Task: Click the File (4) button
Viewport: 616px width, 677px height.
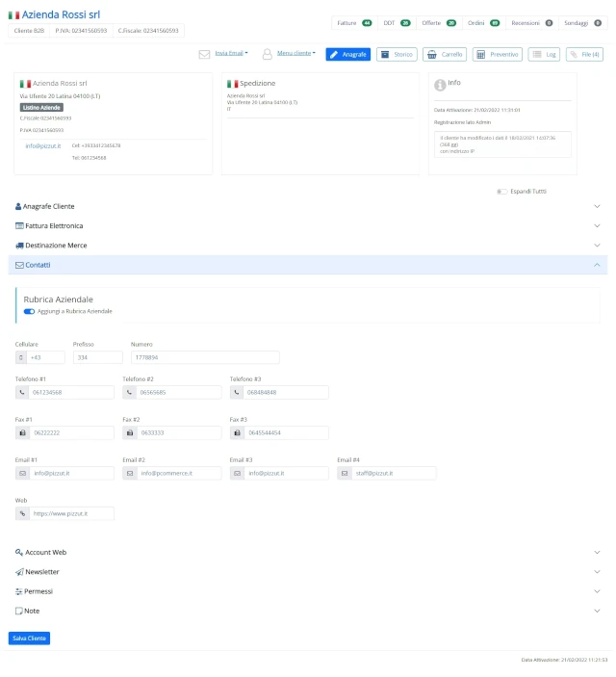Action: pos(584,54)
